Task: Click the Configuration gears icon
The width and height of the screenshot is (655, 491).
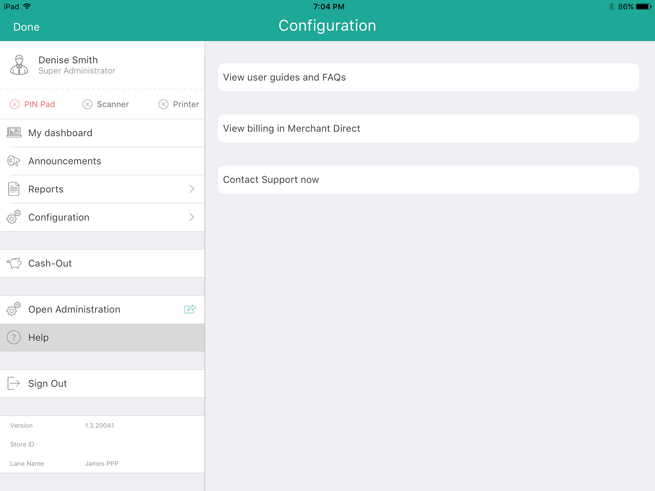Action: click(13, 217)
